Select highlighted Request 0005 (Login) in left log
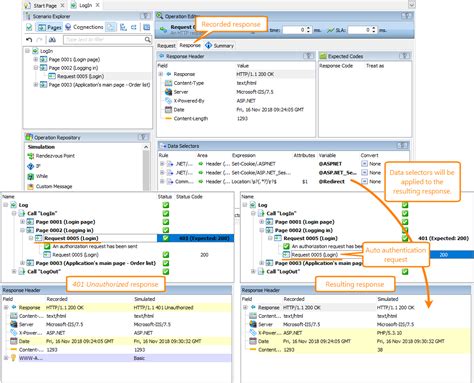The image size is (474, 383). tap(71, 238)
